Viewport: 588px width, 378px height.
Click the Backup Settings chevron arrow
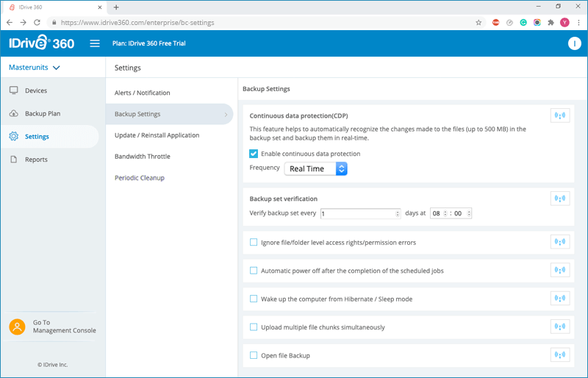(x=226, y=114)
